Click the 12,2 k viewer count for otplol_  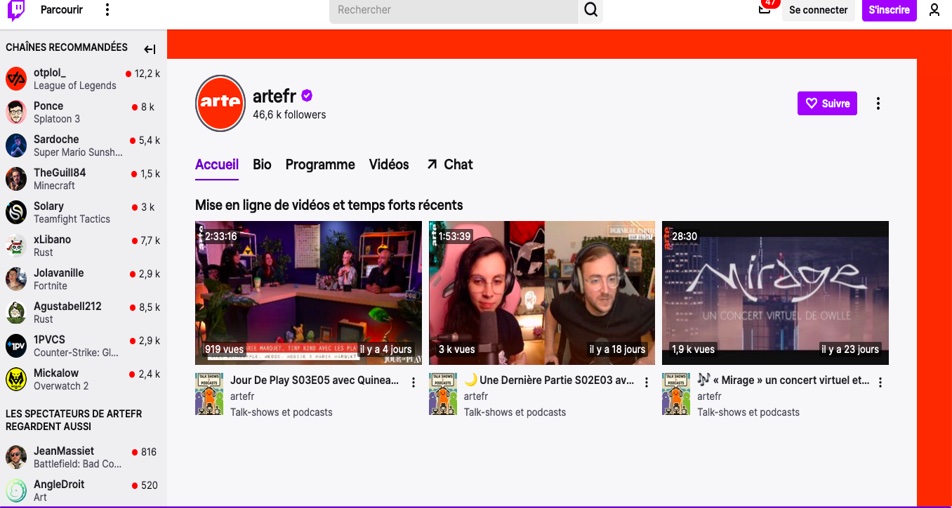(x=147, y=73)
